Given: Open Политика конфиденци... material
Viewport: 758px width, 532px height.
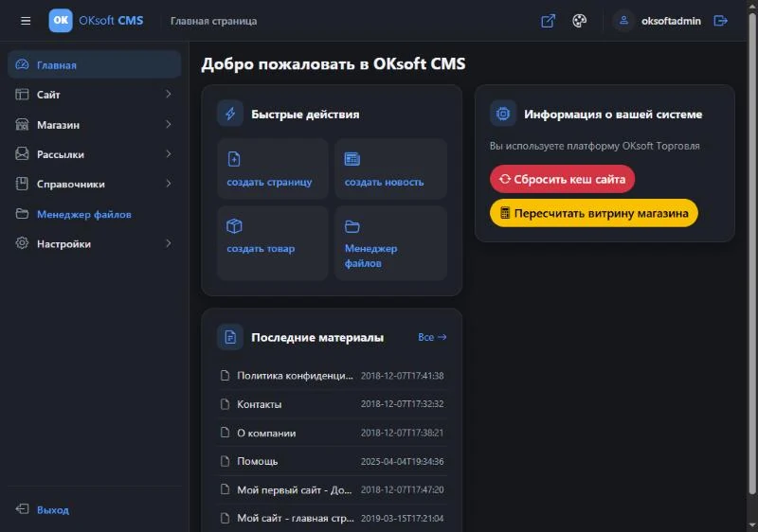Looking at the screenshot, I should click(295, 376).
